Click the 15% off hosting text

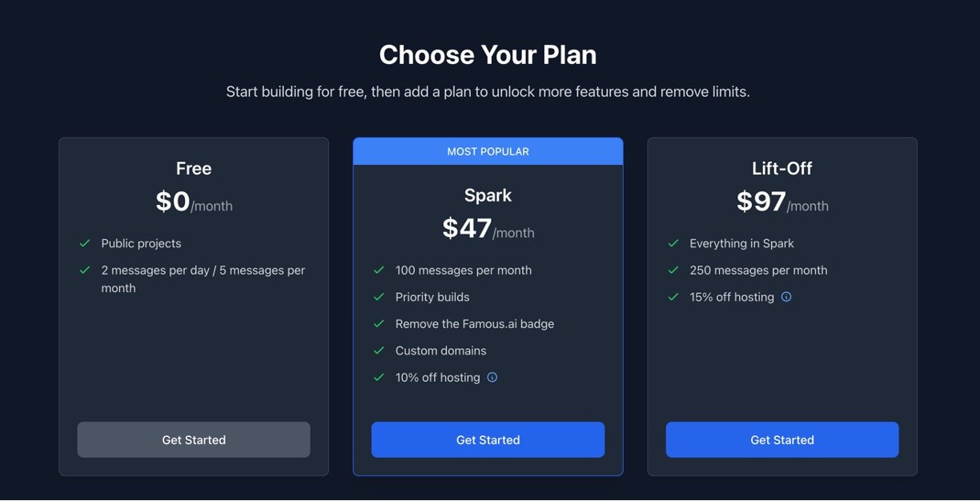tap(732, 297)
